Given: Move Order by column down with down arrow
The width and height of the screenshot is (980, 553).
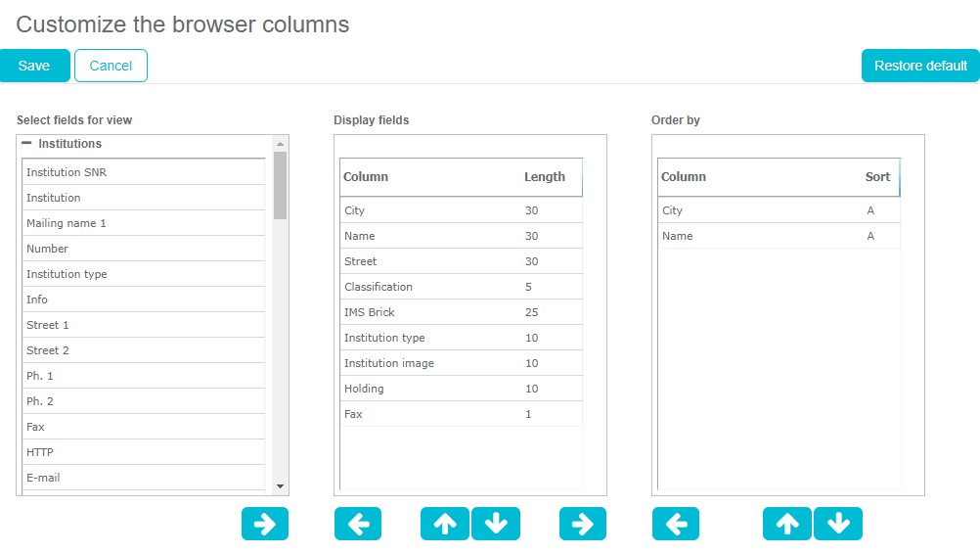Looking at the screenshot, I should [838, 524].
